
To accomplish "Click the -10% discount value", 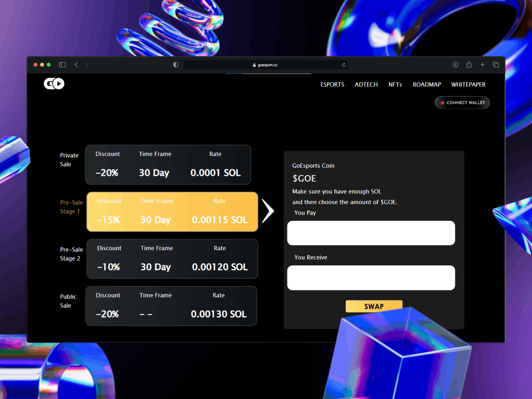I will [x=108, y=267].
